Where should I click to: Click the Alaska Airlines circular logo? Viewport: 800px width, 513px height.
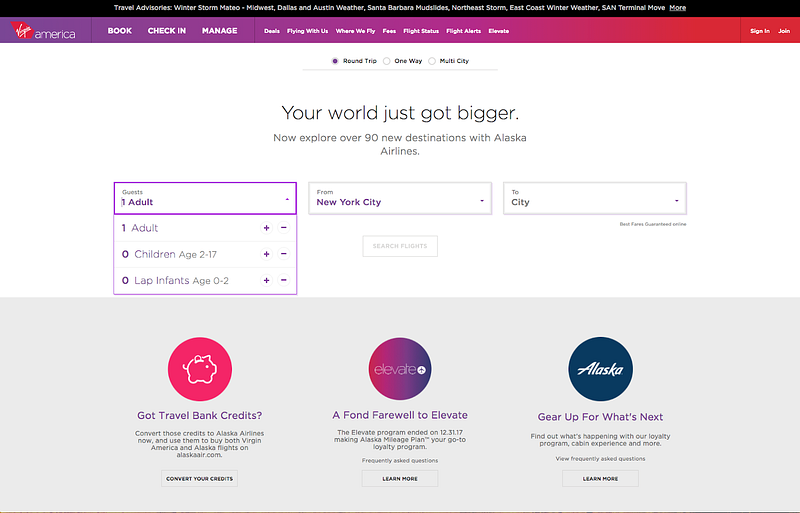[x=601, y=369]
